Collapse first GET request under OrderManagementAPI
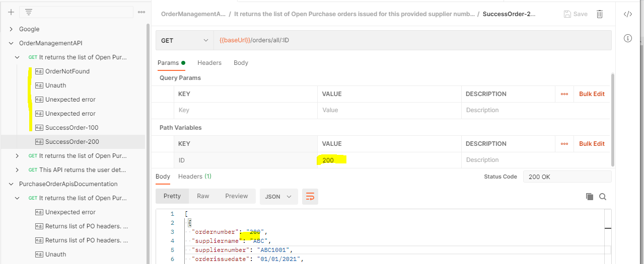Viewport: 644px width, 264px height. [17, 57]
